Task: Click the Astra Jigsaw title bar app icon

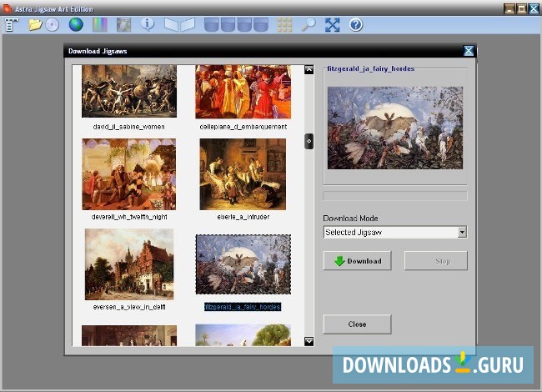Action: [8, 8]
